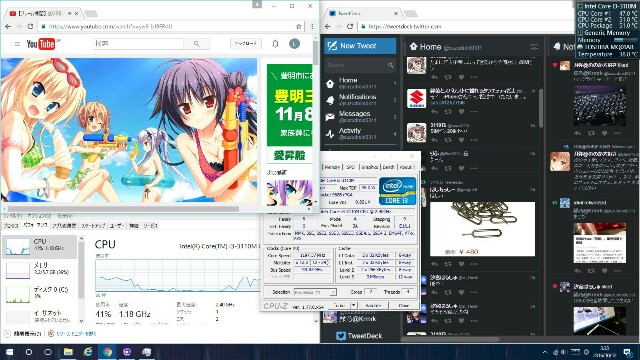Close the YouTube browser tab
640x360 pixels.
(x=76, y=13)
